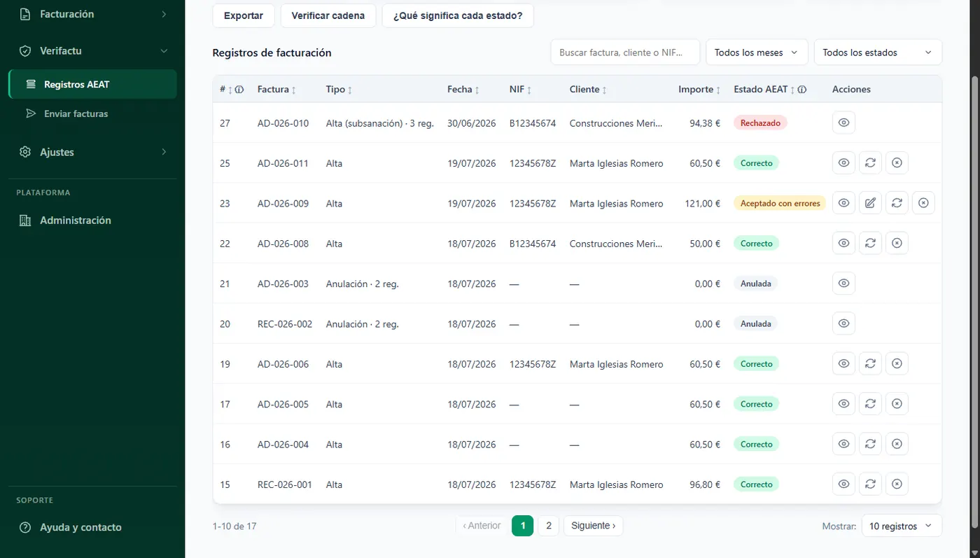Go to page 2 of records
Viewport: 980px width, 558px height.
(549, 526)
